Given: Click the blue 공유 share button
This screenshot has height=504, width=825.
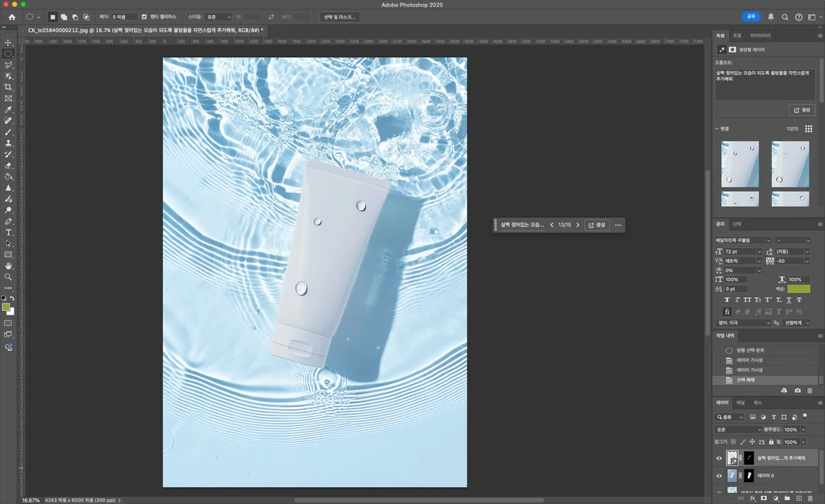Looking at the screenshot, I should coord(751,17).
